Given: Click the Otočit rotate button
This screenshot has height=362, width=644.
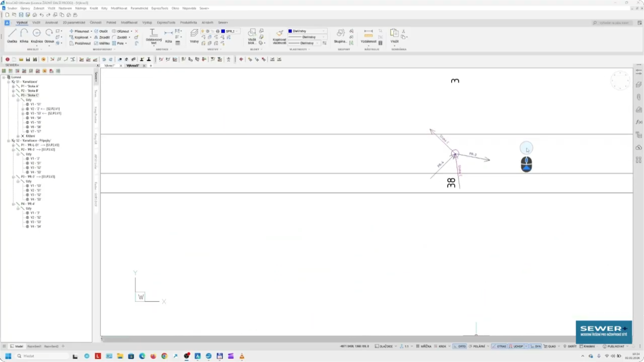Looking at the screenshot, I should point(101,31).
